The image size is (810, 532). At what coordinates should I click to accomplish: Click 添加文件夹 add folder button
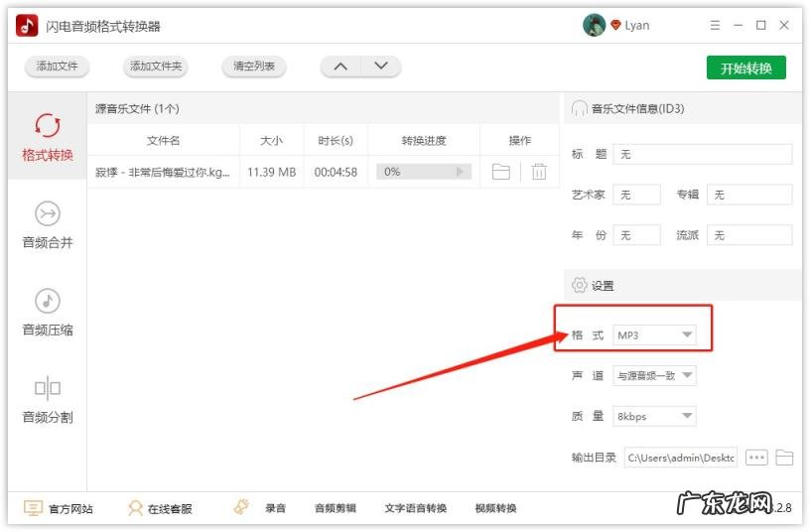[x=156, y=66]
